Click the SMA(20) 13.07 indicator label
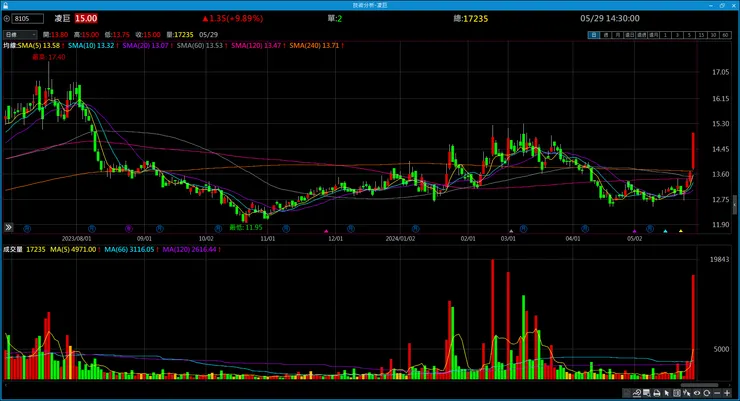 click(x=147, y=46)
